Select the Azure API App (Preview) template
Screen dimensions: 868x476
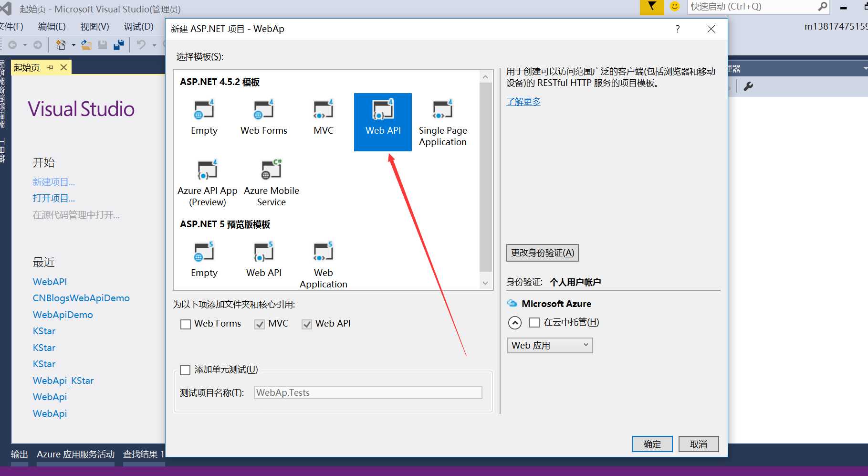coord(208,183)
